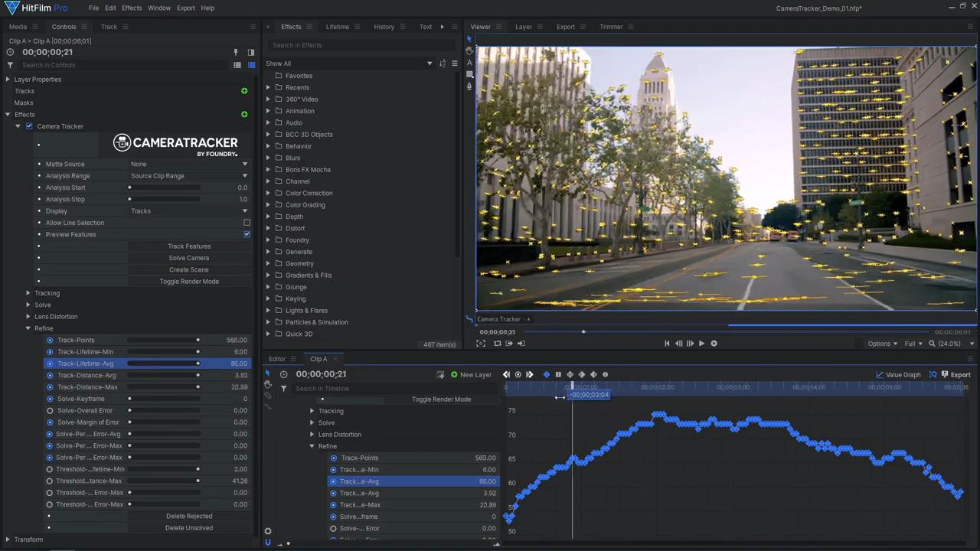The width and height of the screenshot is (980, 551).
Task: Toggle keyframe at current time in timeline
Action: coord(518,374)
